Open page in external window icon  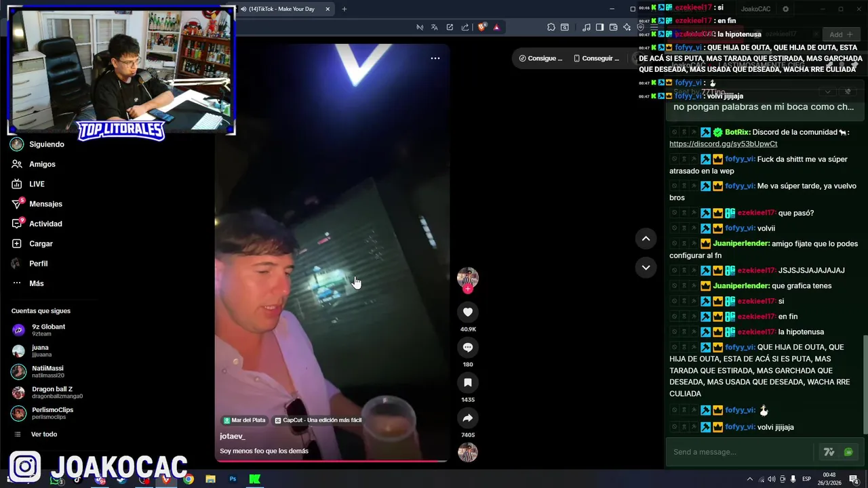450,27
